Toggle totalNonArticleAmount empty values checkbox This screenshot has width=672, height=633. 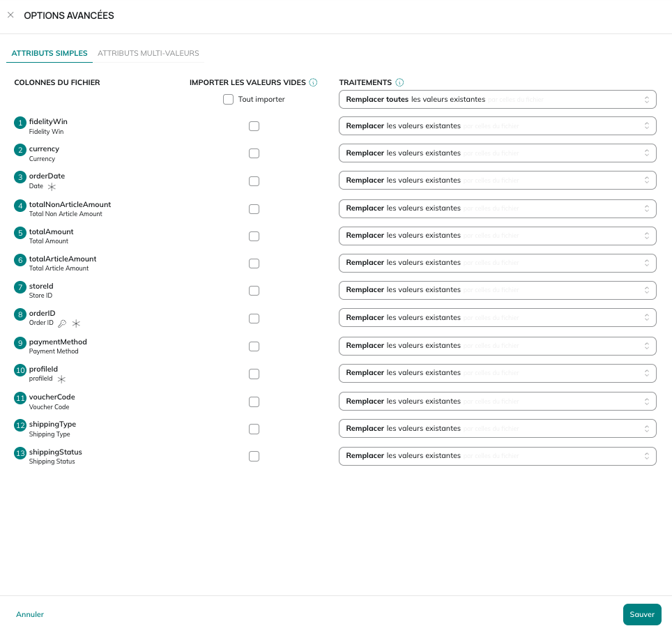254,209
